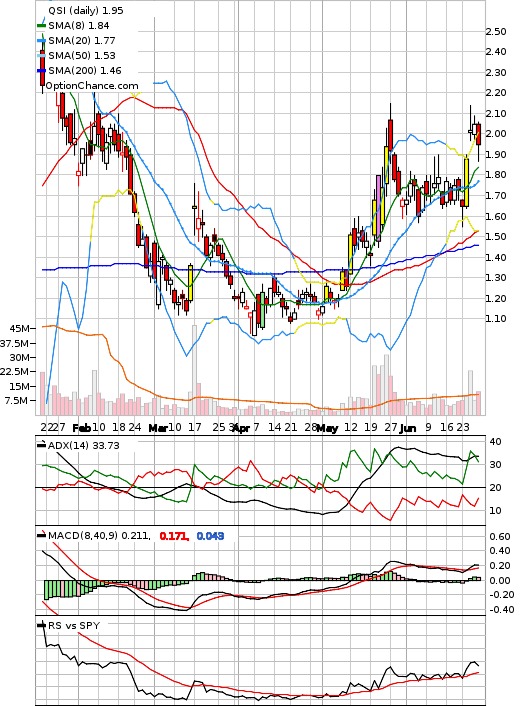The image size is (526, 706).
Task: Click the 1.50 price axis label
Action: point(496,236)
